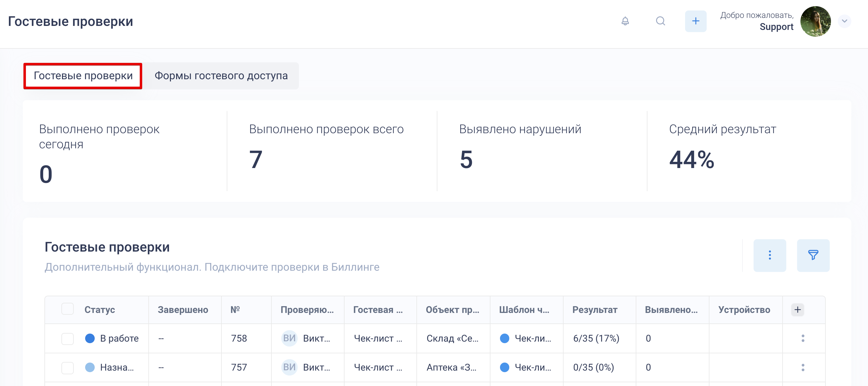This screenshot has height=386, width=868.
Task: Sort by the Результат column header
Action: tap(594, 310)
